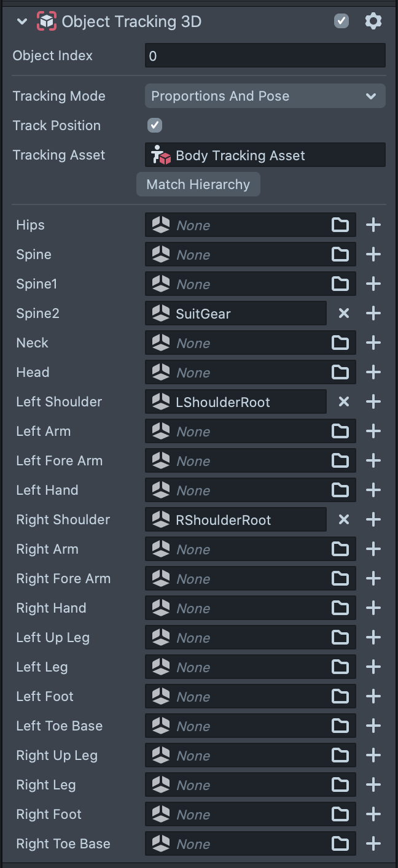The height and width of the screenshot is (868, 398).
Task: Click the folder icon for Right Leg
Action: click(x=340, y=785)
